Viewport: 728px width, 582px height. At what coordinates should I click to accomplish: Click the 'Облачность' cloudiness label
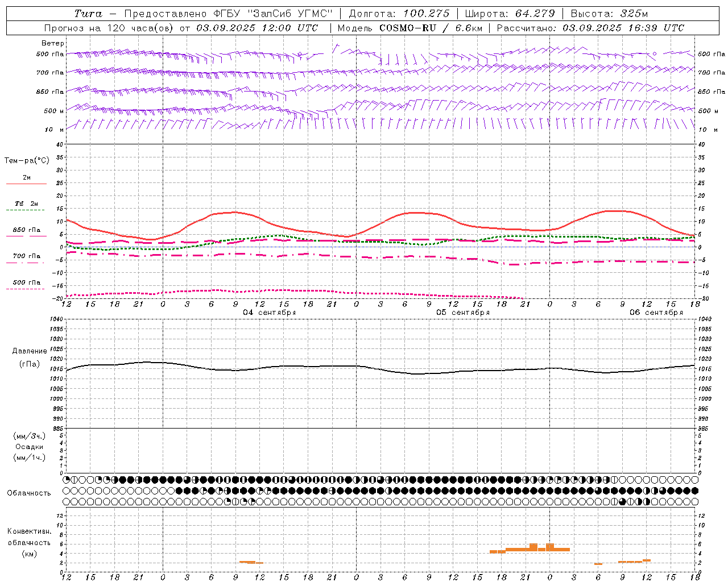[28, 493]
